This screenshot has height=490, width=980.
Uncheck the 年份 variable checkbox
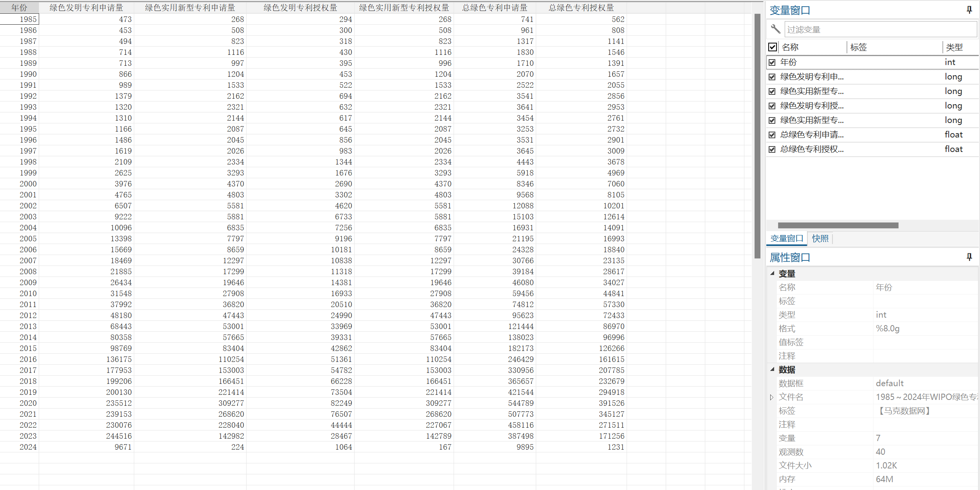[772, 62]
